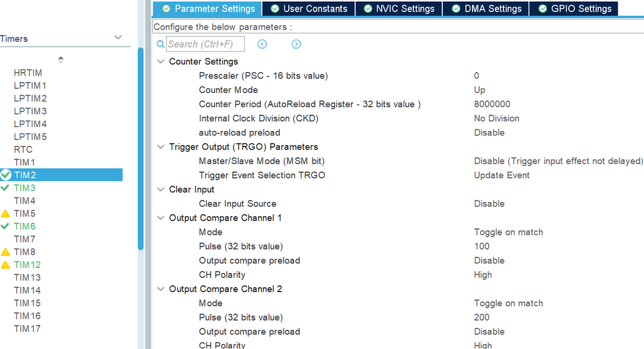Image resolution: width=644 pixels, height=349 pixels.
Task: Select TIM4 in the timer list
Action: tap(24, 201)
